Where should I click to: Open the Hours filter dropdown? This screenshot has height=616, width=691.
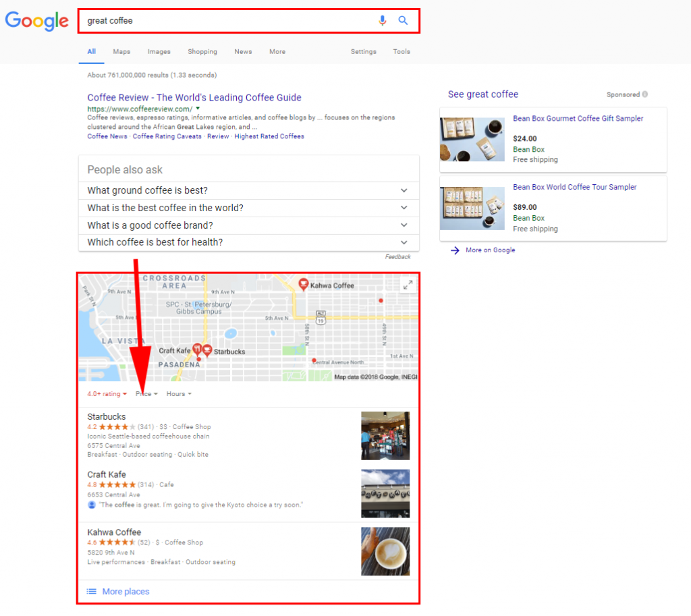coord(178,393)
